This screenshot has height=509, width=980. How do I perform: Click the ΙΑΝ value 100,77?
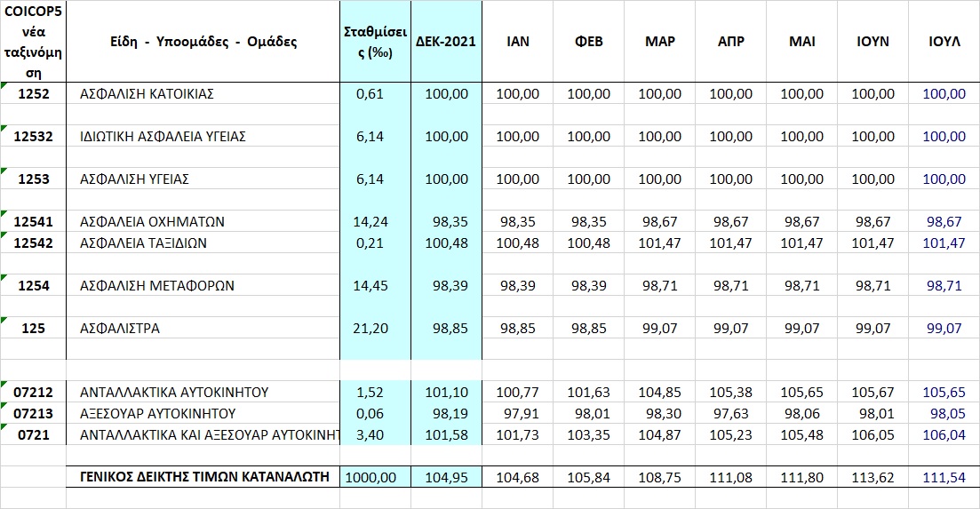coord(517,393)
